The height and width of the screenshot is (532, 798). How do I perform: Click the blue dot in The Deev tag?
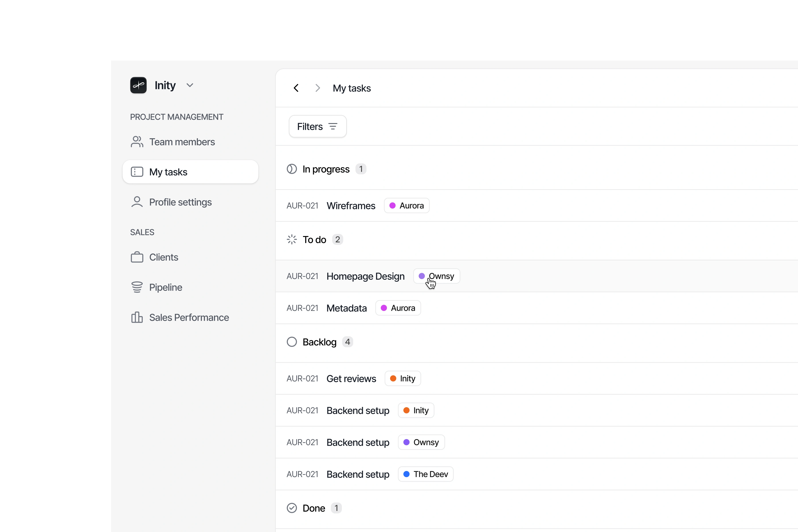pos(406,474)
